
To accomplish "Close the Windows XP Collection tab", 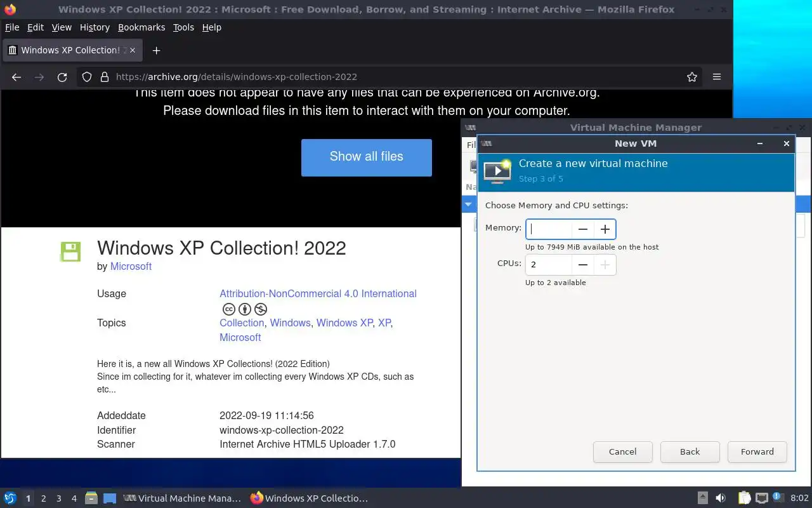I will point(133,50).
